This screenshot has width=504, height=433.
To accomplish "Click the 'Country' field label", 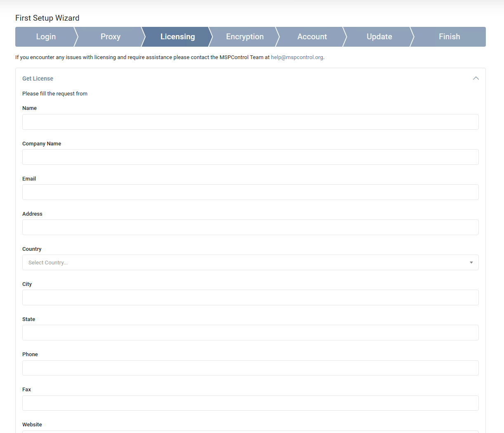I will click(x=32, y=249).
